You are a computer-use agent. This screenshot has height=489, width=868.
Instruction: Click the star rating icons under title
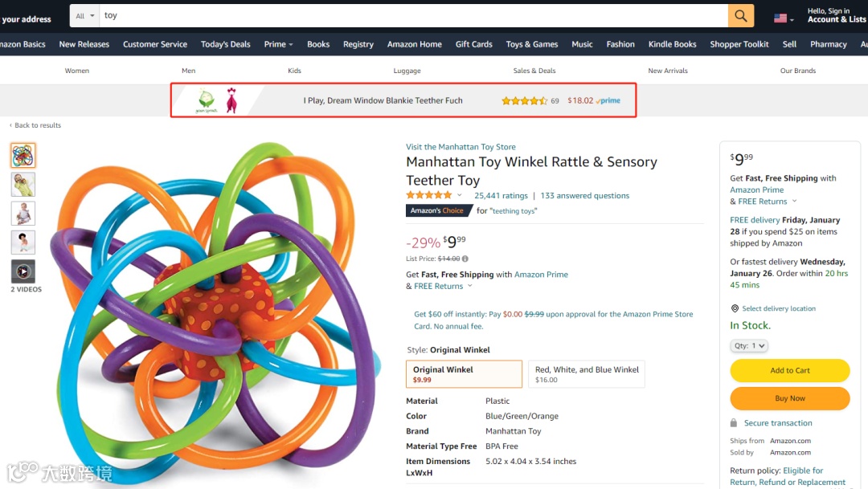tap(429, 194)
